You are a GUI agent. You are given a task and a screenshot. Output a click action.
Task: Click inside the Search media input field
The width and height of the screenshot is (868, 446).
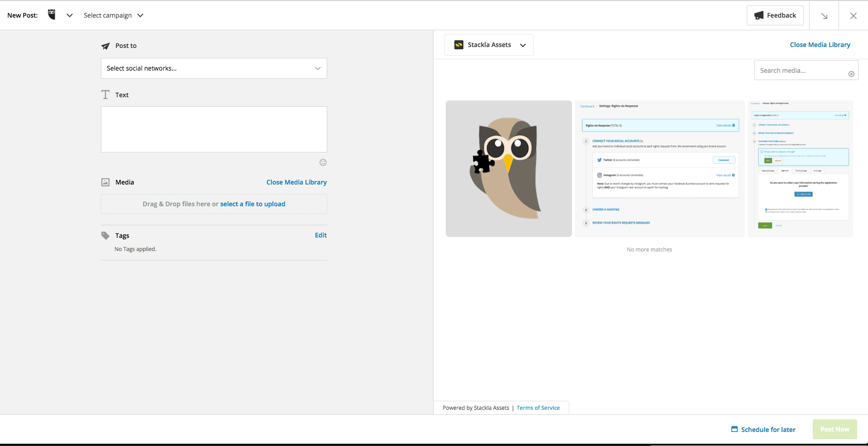point(801,70)
